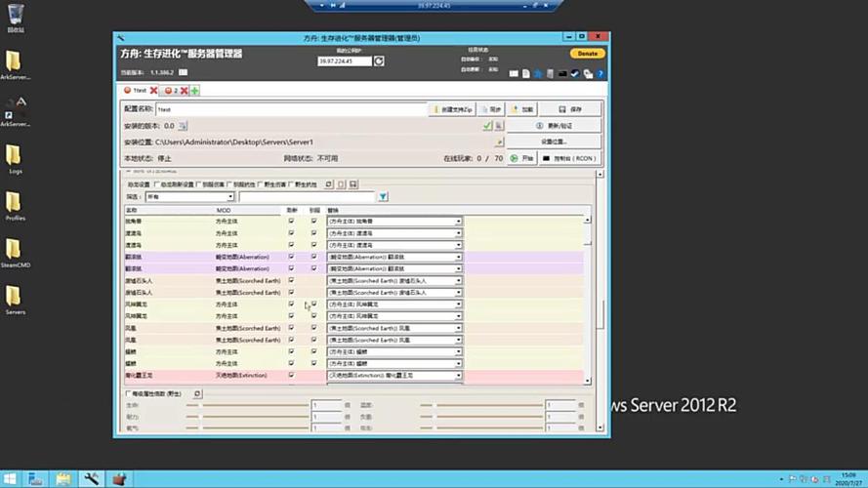This screenshot has width=868, height=488.
Task: Toggle the 野生抗性 checkbox
Action: [291, 184]
